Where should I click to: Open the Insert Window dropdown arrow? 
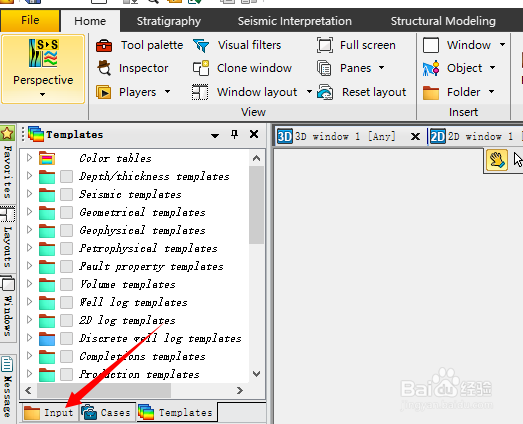pos(502,44)
